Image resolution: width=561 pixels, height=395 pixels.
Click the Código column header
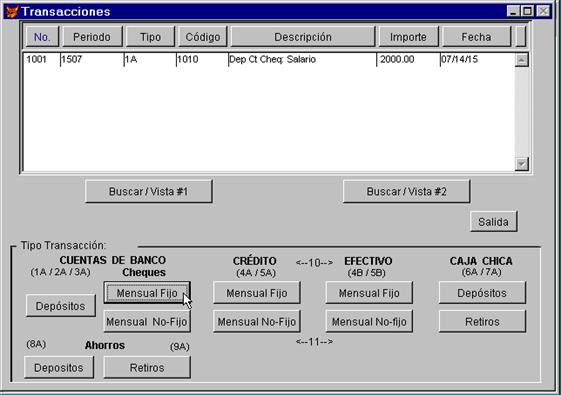pos(203,37)
